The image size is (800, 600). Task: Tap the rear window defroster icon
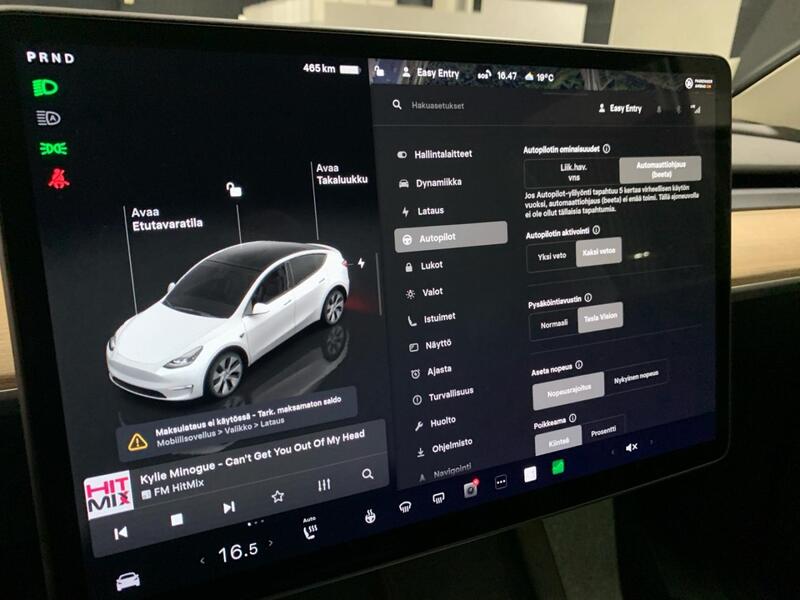(438, 499)
